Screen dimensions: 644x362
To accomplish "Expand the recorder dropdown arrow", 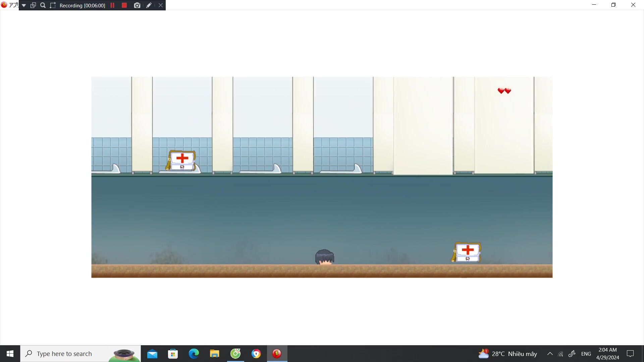I will click(24, 5).
